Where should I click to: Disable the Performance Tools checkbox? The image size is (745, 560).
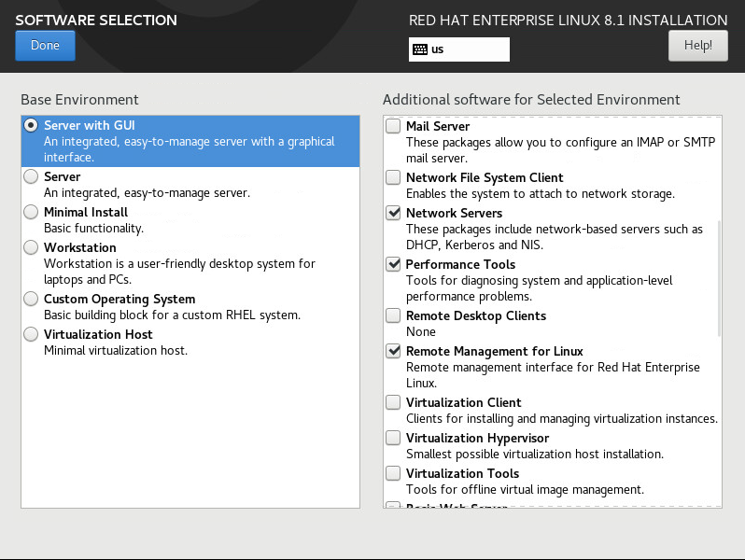[x=393, y=264]
